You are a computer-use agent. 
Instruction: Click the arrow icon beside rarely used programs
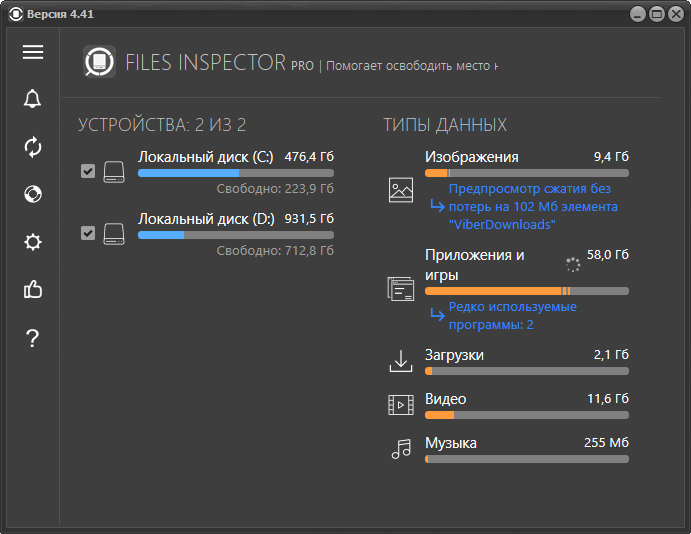pyautogui.click(x=437, y=314)
